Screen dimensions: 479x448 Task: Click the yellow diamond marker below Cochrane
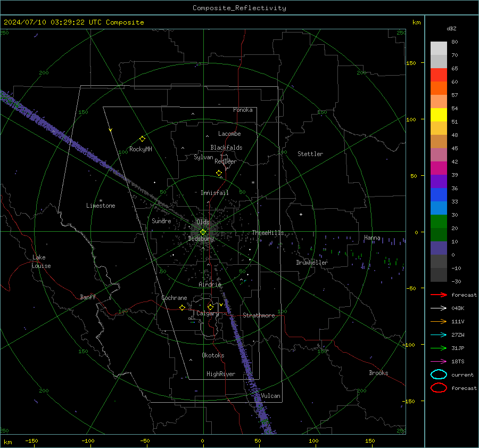pyautogui.click(x=182, y=308)
